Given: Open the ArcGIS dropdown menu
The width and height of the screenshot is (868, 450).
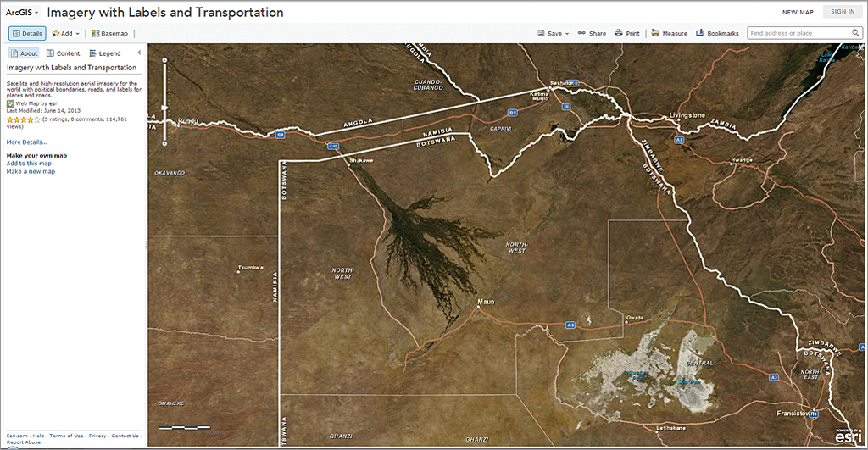Looking at the screenshot, I should 22,12.
